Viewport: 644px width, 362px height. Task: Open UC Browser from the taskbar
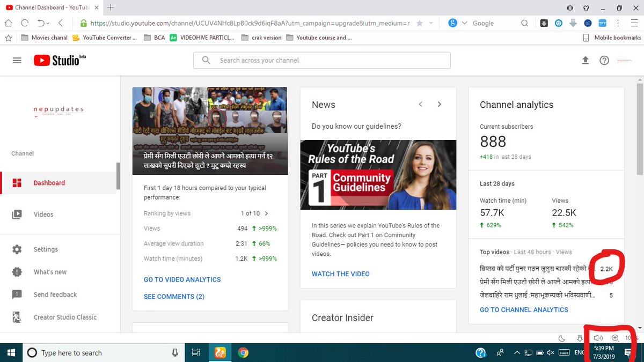coord(219,352)
